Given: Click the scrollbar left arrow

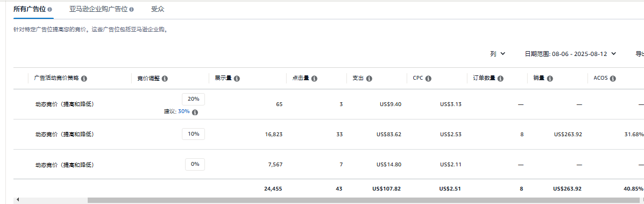Looking at the screenshot, I should 18,200.
